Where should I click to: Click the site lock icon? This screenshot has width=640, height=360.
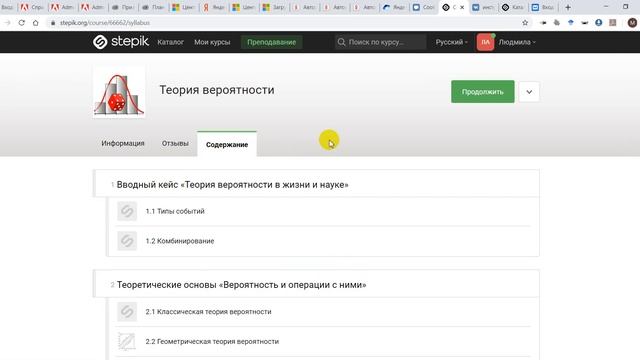tap(53, 23)
